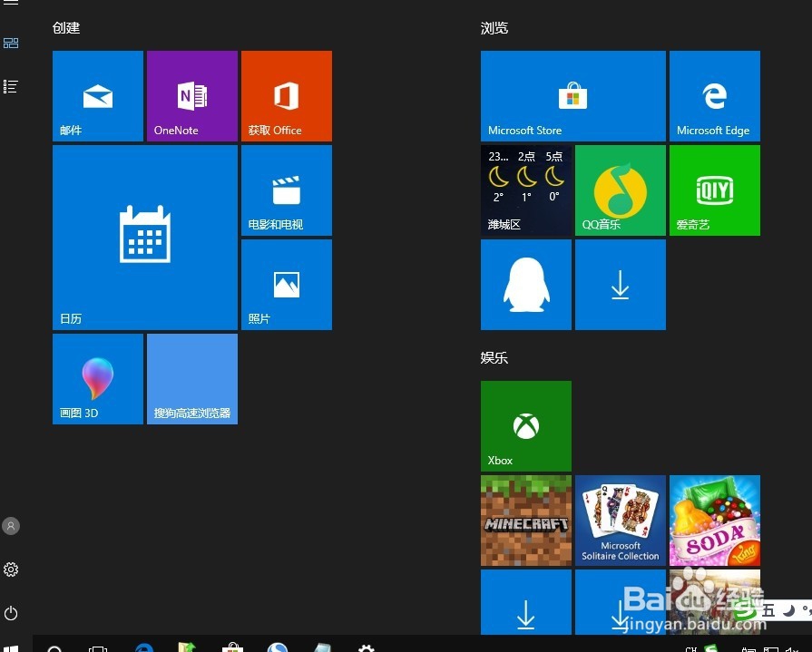Viewport: 812px width, 652px height.
Task: Launch the 电影和电视 tile
Action: click(287, 190)
